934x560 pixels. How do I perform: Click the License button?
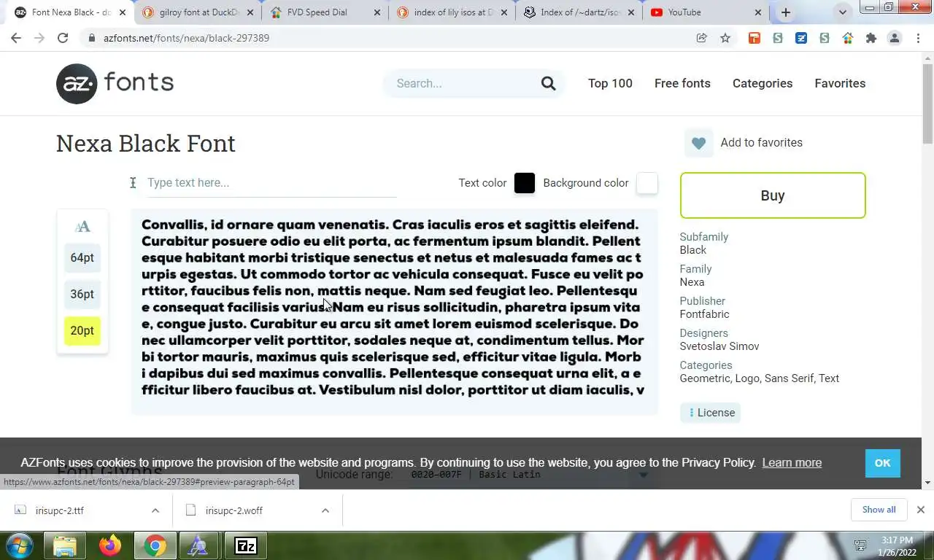pyautogui.click(x=710, y=413)
